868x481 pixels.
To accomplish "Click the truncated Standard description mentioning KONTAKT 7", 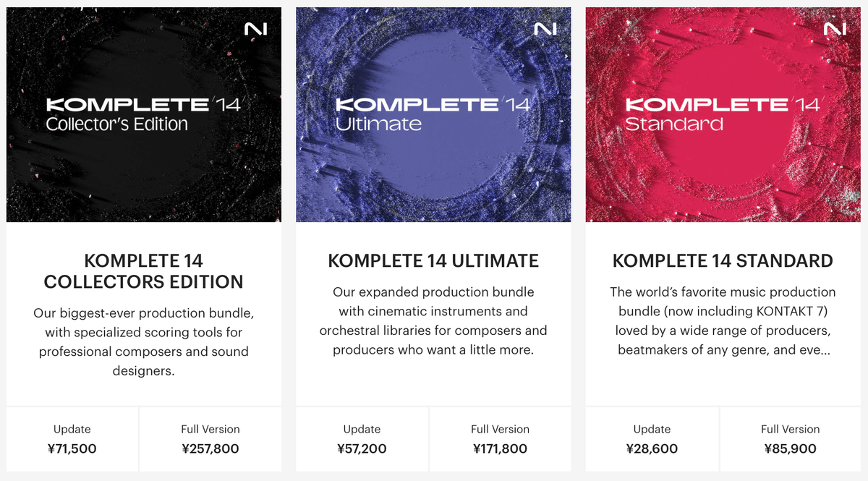I will [x=723, y=321].
